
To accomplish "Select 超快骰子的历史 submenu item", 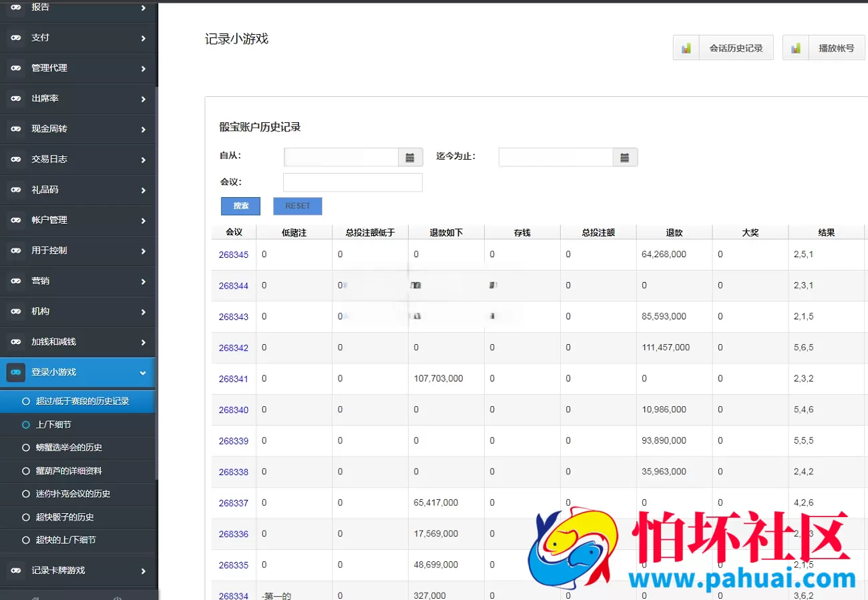I will pyautogui.click(x=77, y=517).
